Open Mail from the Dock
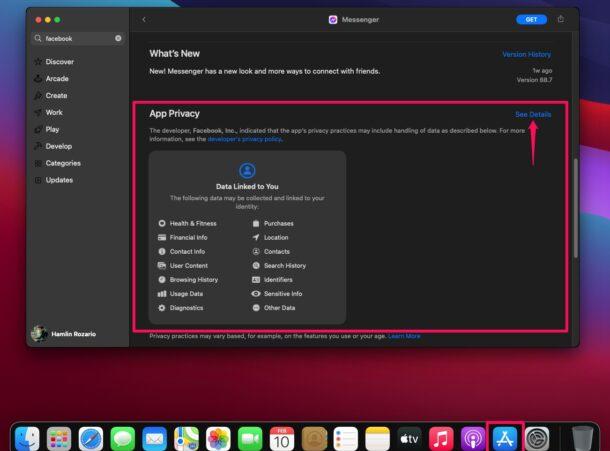The image size is (610, 451). (154, 439)
